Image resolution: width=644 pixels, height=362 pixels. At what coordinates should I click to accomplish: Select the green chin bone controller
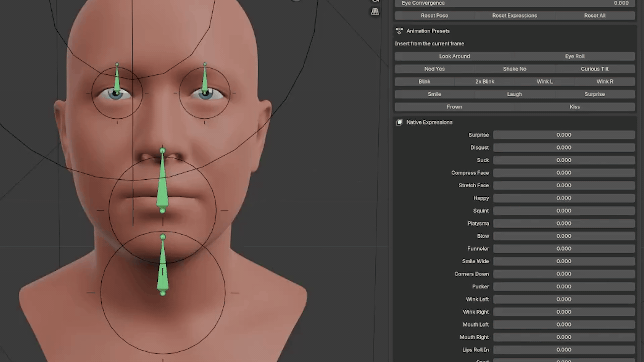tap(163, 265)
